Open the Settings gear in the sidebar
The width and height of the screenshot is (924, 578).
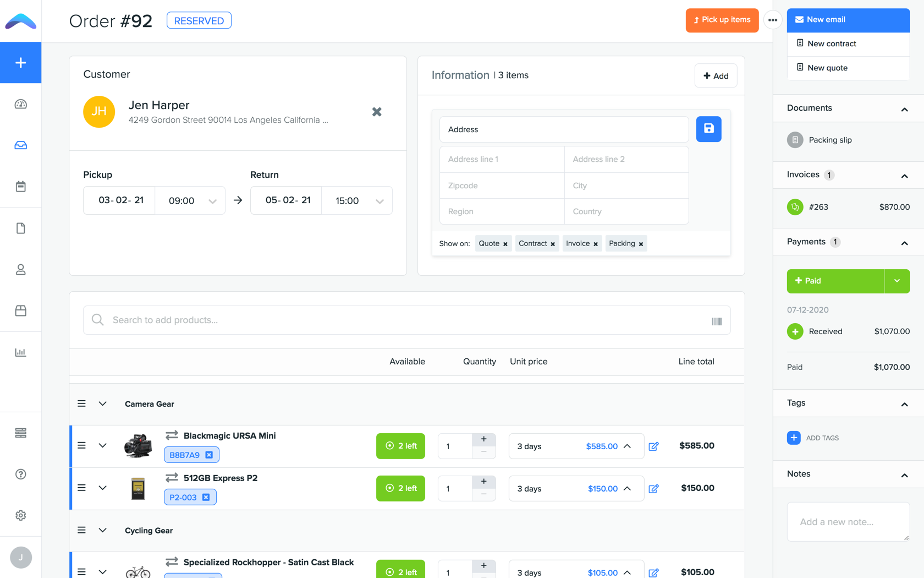(x=20, y=515)
